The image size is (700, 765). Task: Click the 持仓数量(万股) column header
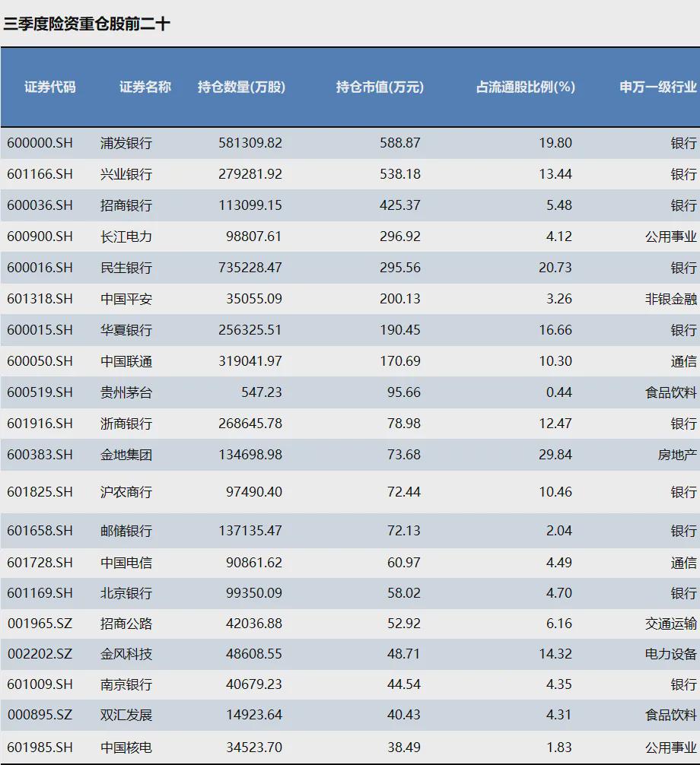[241, 87]
